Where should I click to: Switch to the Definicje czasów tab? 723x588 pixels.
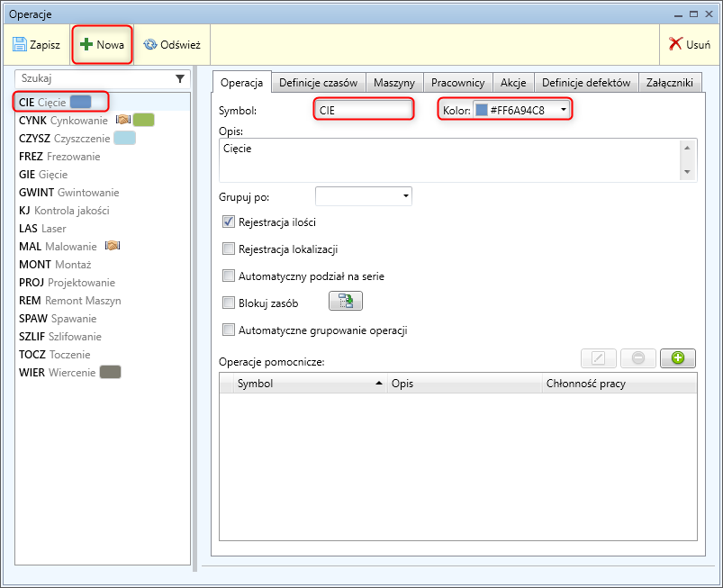(318, 82)
